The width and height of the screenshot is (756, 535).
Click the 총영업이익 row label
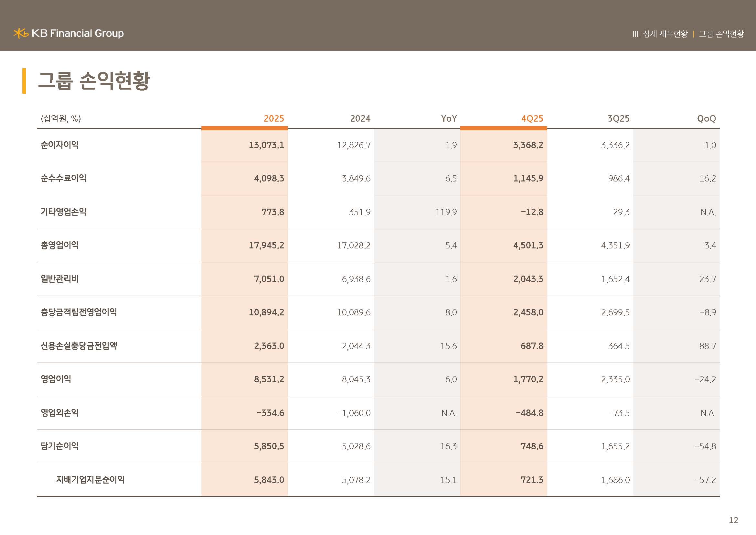click(59, 245)
